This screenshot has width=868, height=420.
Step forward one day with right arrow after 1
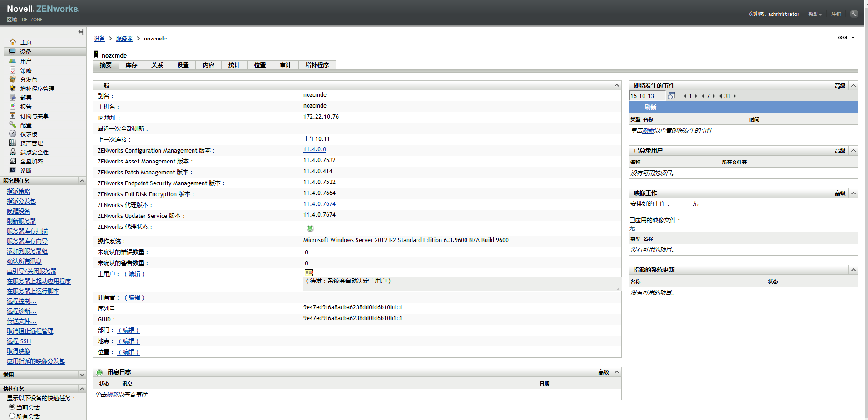point(696,96)
